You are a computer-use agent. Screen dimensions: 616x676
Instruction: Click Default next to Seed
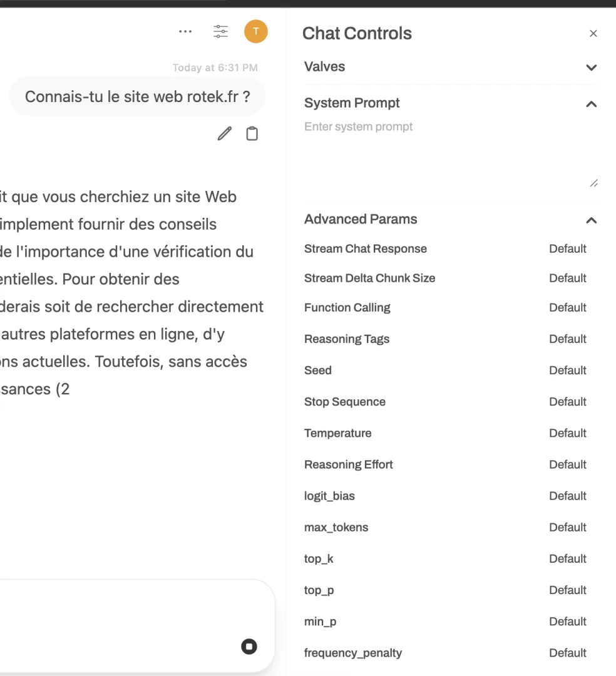[567, 370]
